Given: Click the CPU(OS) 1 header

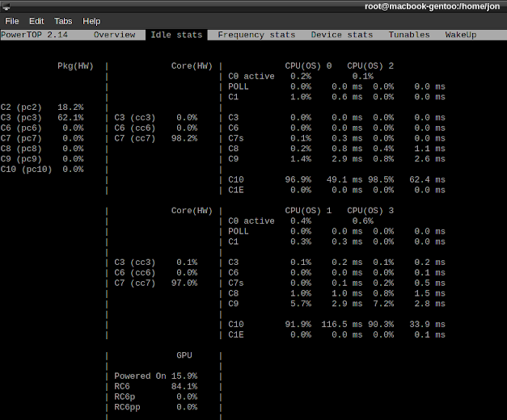Looking at the screenshot, I should [308, 211].
